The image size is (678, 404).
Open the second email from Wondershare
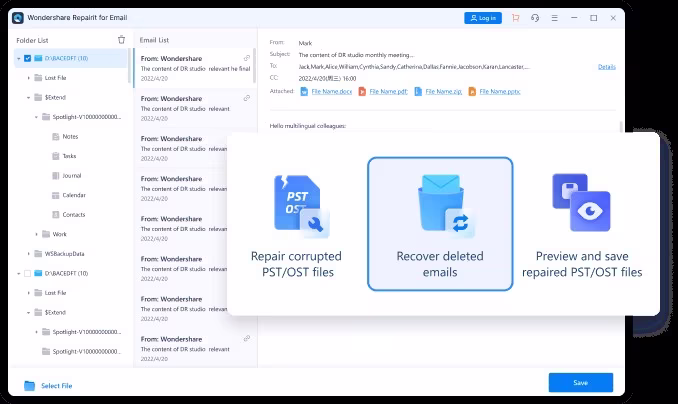pos(195,108)
